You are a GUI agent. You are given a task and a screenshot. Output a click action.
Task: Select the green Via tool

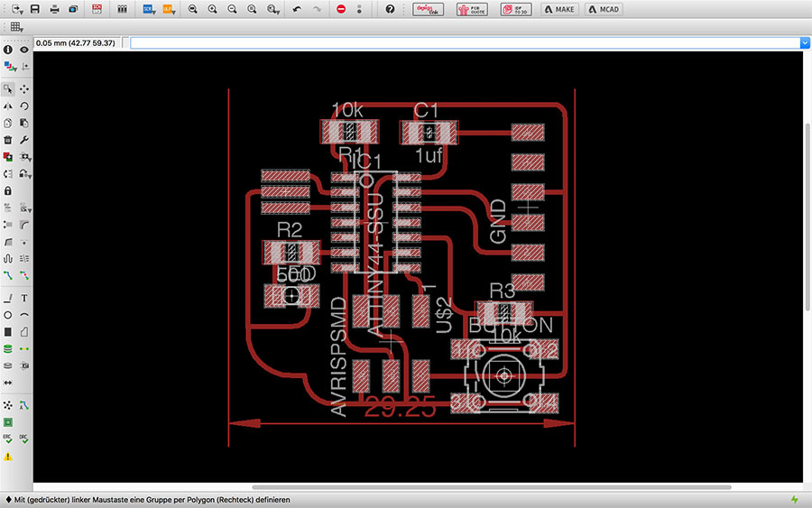click(x=8, y=349)
